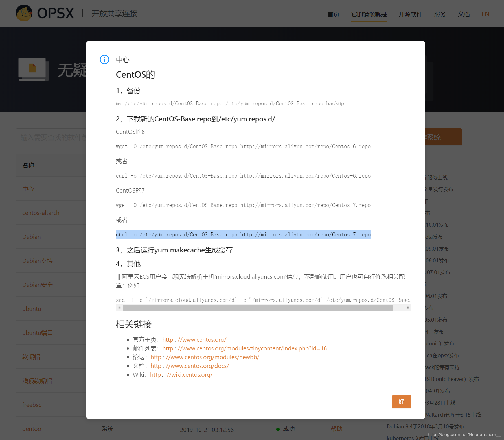Open the centos-altarch mirror link
Viewport: 504px width, 440px height.
41,213
